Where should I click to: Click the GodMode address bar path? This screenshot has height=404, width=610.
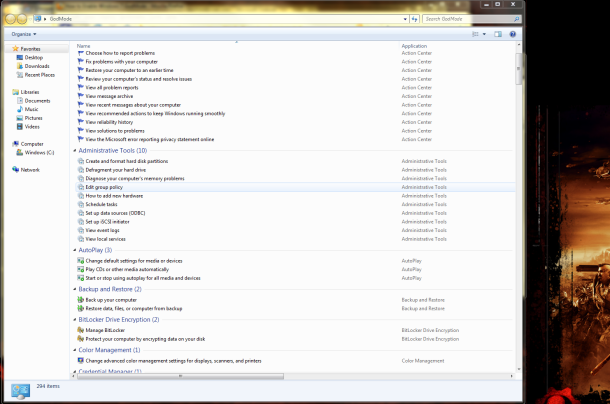tap(61, 19)
